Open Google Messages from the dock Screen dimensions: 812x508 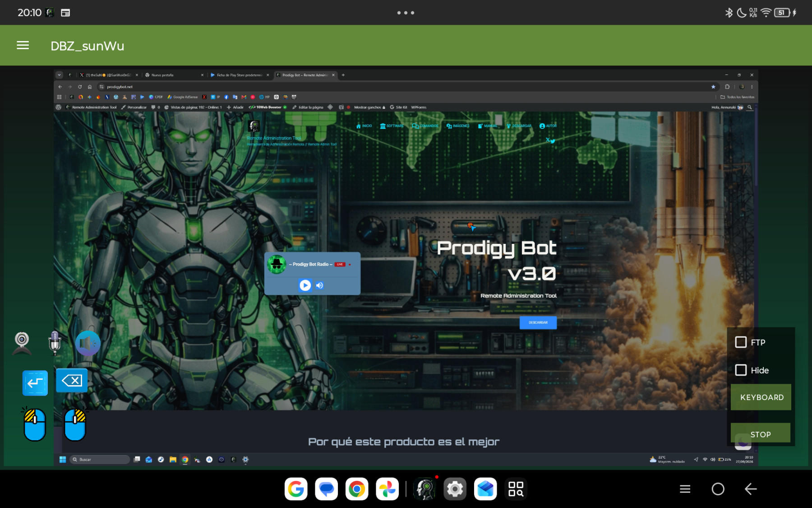coord(326,489)
